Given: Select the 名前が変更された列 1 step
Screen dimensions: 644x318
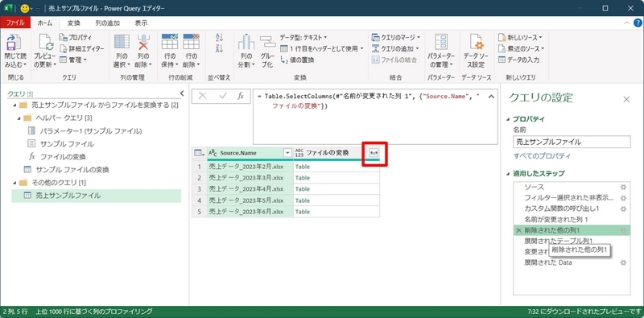Looking at the screenshot, I should [556, 220].
